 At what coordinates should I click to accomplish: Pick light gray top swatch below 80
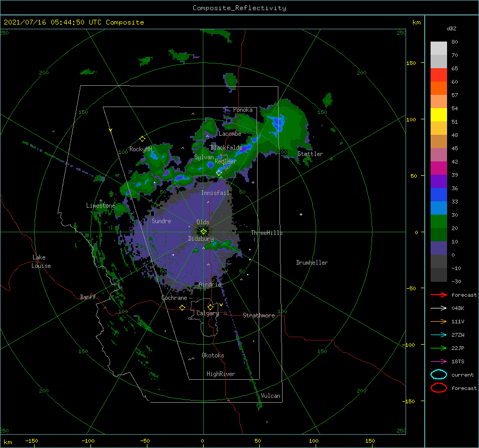pos(439,48)
